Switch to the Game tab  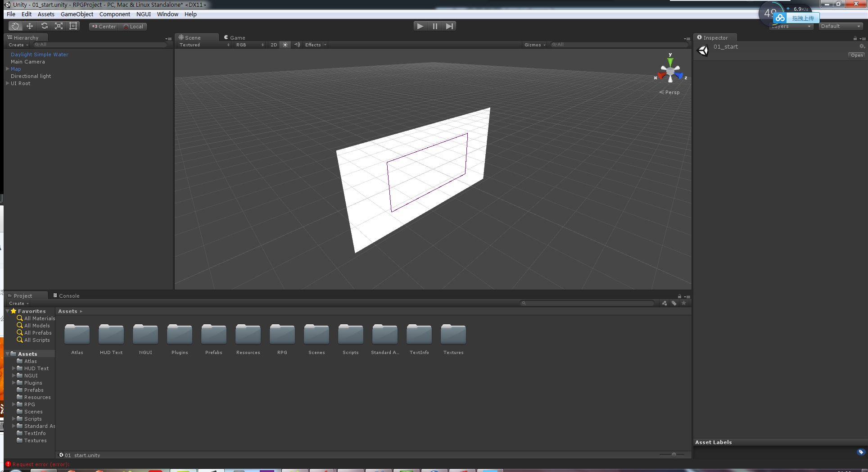tap(234, 37)
